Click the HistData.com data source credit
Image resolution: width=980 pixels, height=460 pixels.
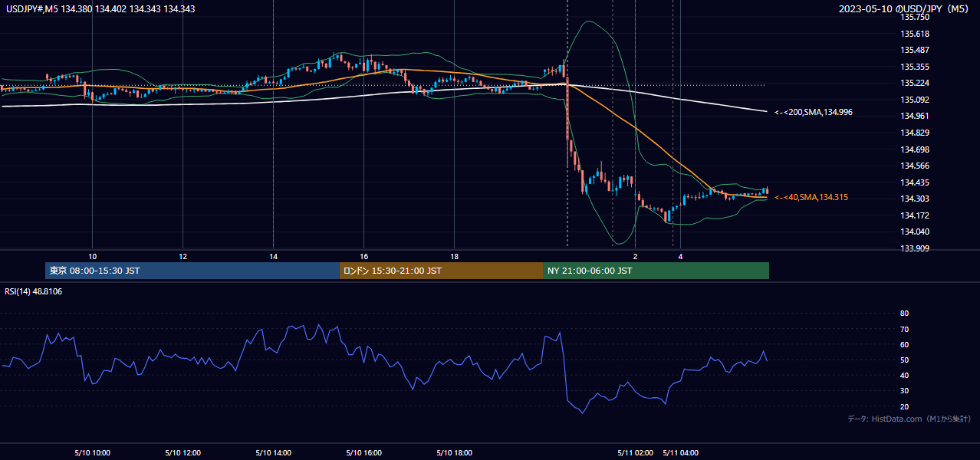[x=909, y=419]
